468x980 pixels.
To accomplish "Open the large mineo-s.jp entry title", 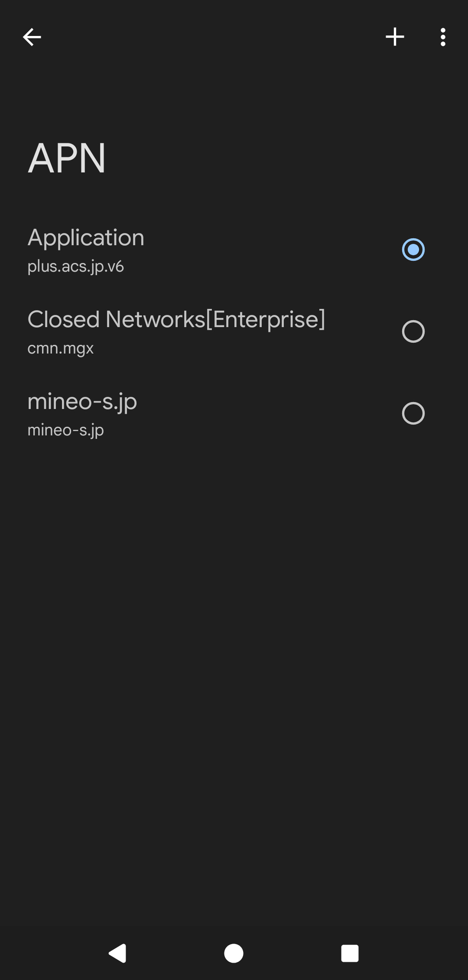I will 82,401.
